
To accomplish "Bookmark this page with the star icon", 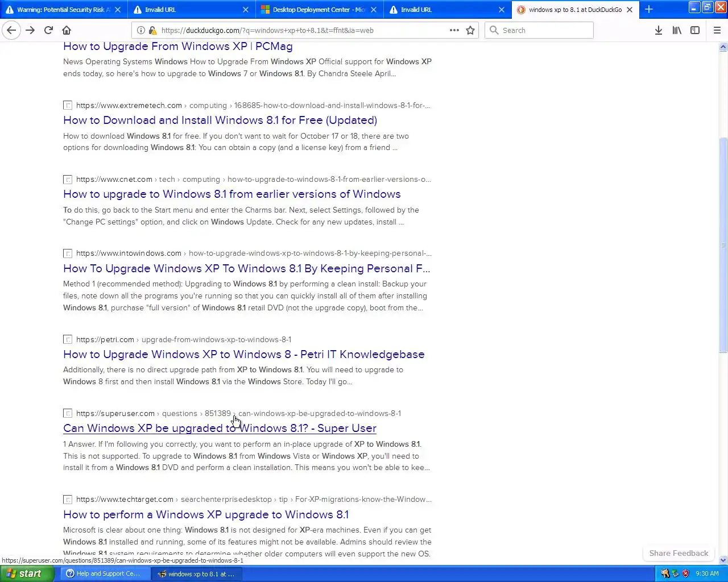I will tap(470, 30).
